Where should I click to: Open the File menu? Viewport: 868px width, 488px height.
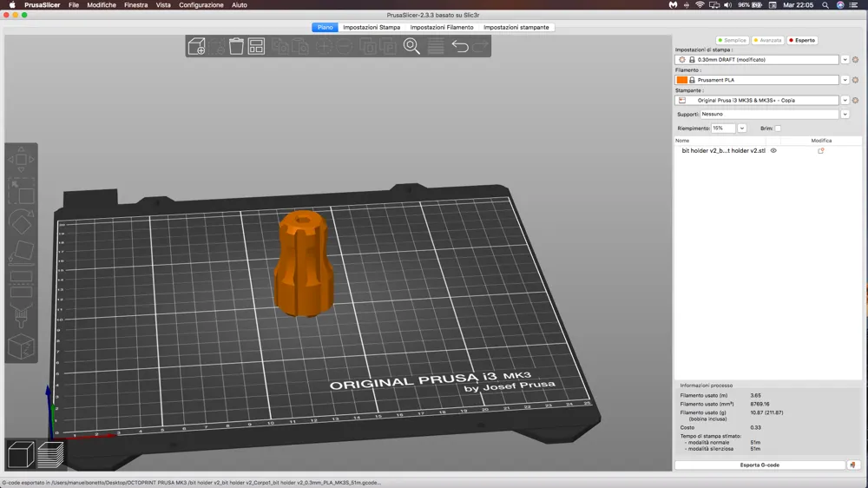click(74, 5)
